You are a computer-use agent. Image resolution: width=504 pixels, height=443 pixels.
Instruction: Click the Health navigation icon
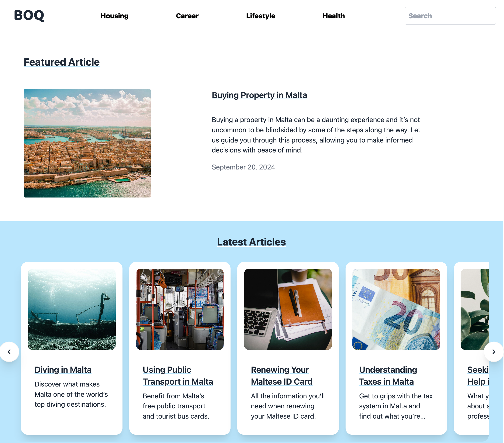pyautogui.click(x=334, y=16)
